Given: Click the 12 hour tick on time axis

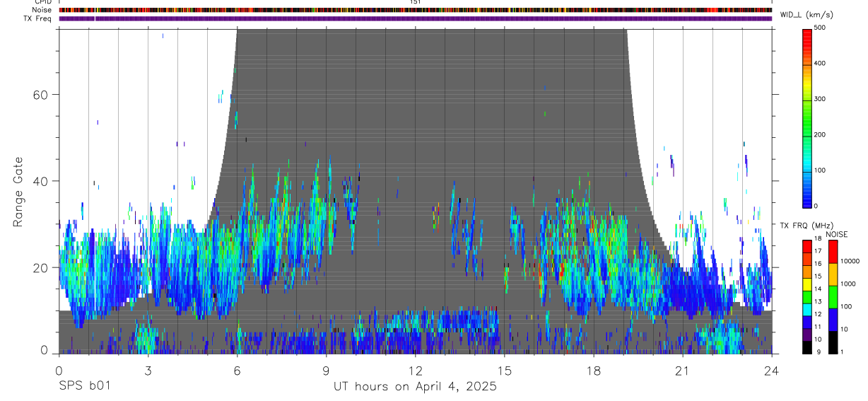Looking at the screenshot, I should [x=415, y=370].
